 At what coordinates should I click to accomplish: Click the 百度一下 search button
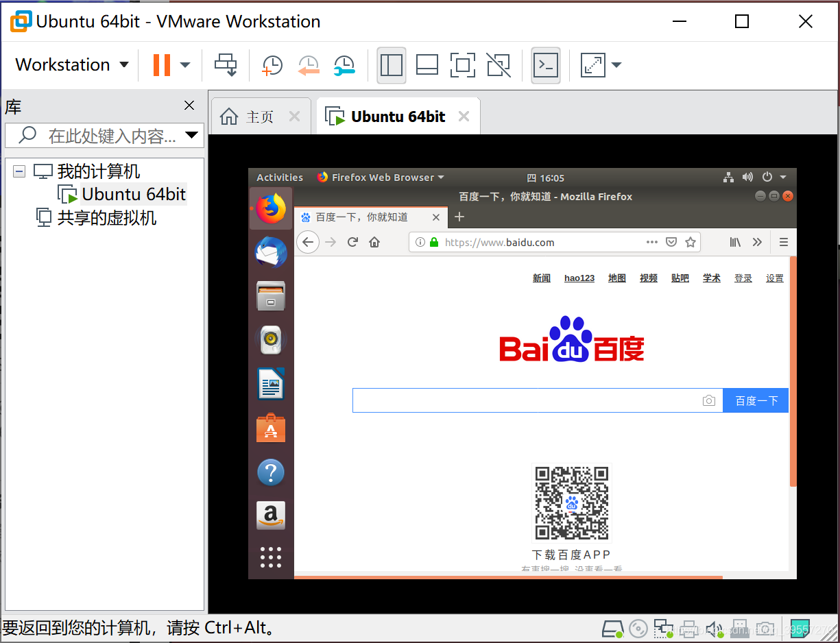755,400
